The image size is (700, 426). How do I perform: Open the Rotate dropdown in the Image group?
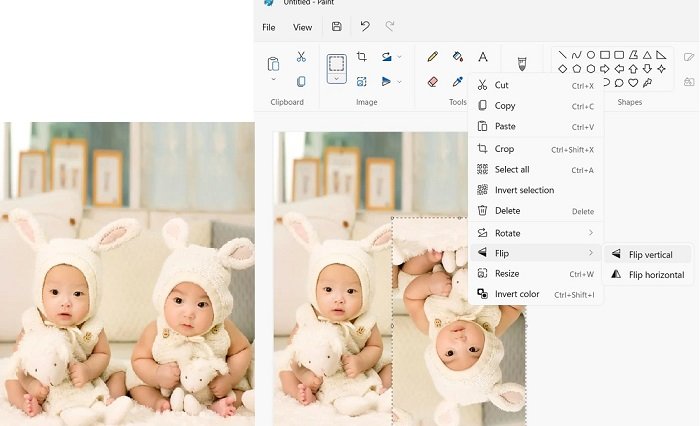400,82
